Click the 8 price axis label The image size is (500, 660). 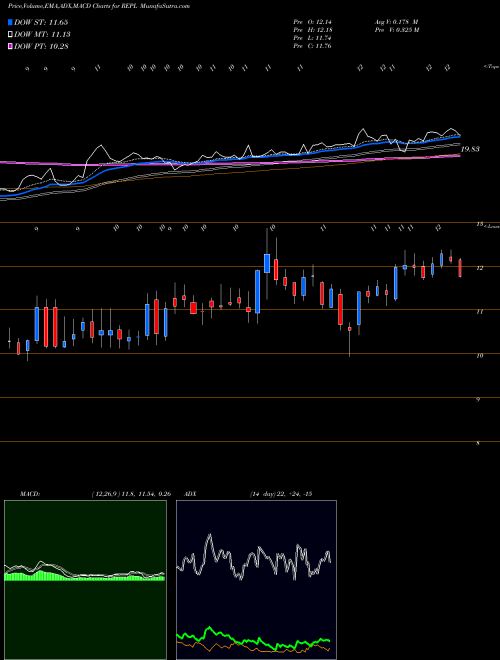(x=478, y=443)
